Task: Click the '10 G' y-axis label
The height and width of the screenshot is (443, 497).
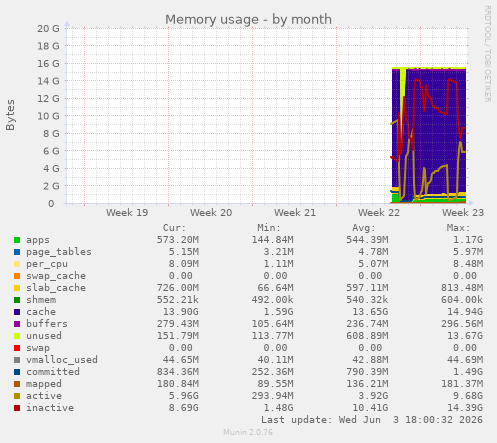Action: click(x=48, y=116)
